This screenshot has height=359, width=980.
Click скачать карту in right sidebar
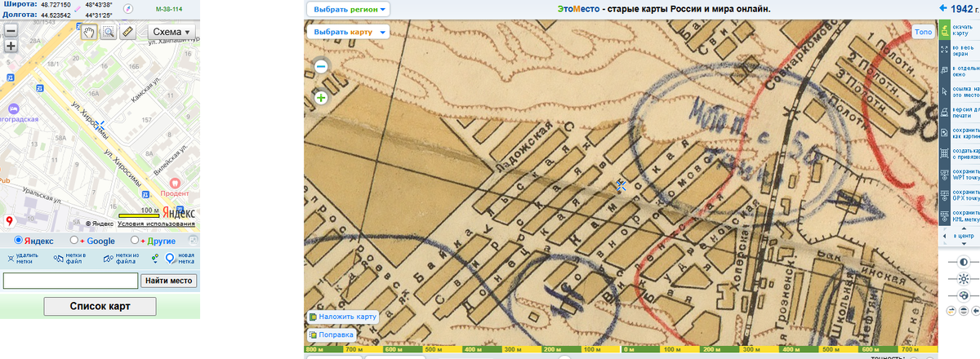coord(959,32)
